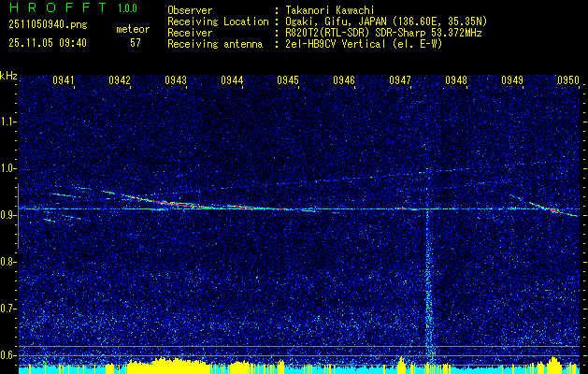Click the 'Receiving Location' field label
The image size is (588, 374).
point(218,22)
